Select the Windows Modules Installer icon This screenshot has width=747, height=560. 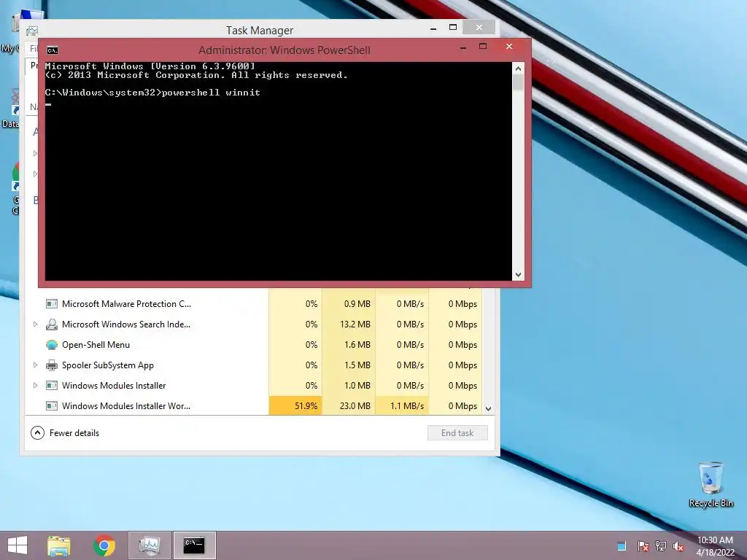(52, 386)
